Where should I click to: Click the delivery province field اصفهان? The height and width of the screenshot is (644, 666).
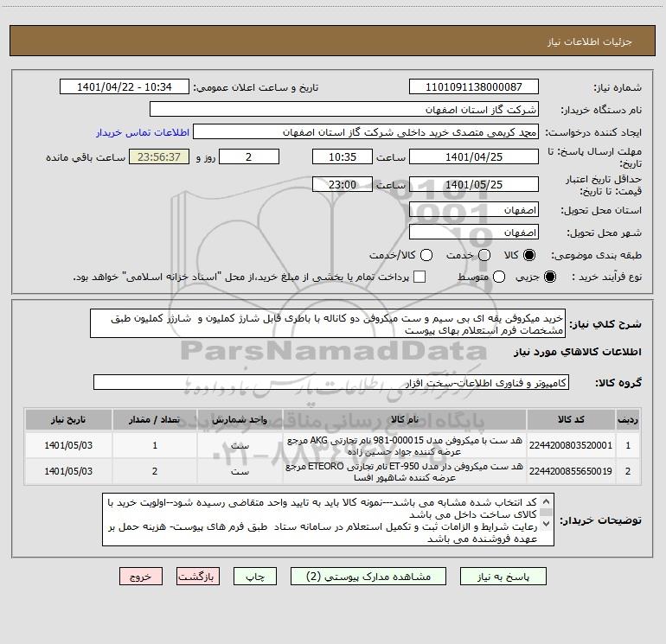(474, 209)
